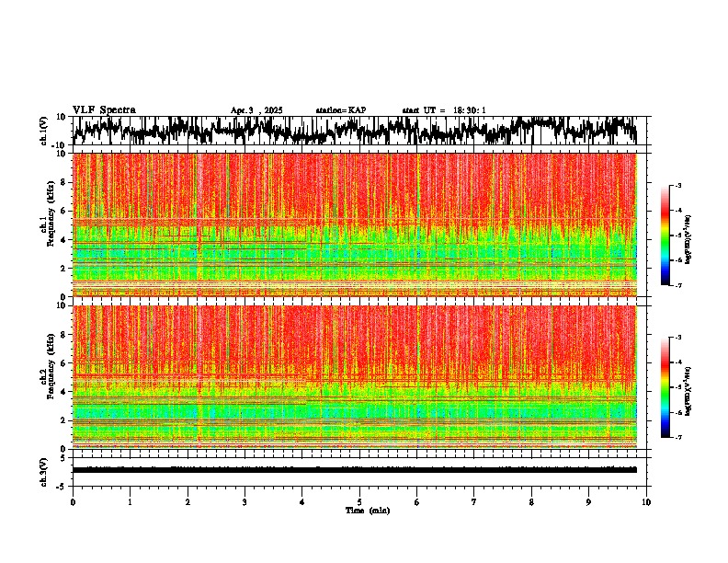Click the thick black ch.3 voltage trace
This screenshot has width=728, height=563.
pyautogui.click(x=355, y=470)
